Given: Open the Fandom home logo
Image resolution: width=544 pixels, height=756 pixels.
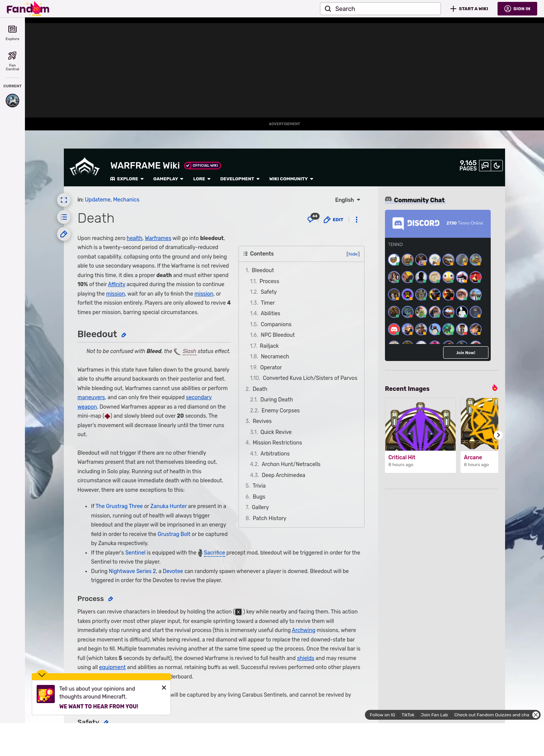Looking at the screenshot, I should [x=28, y=9].
